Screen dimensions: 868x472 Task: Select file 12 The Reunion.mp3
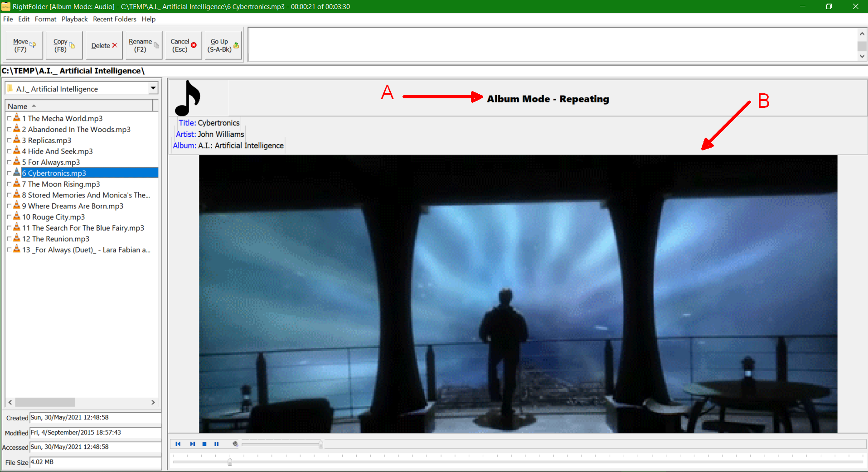[x=56, y=239]
